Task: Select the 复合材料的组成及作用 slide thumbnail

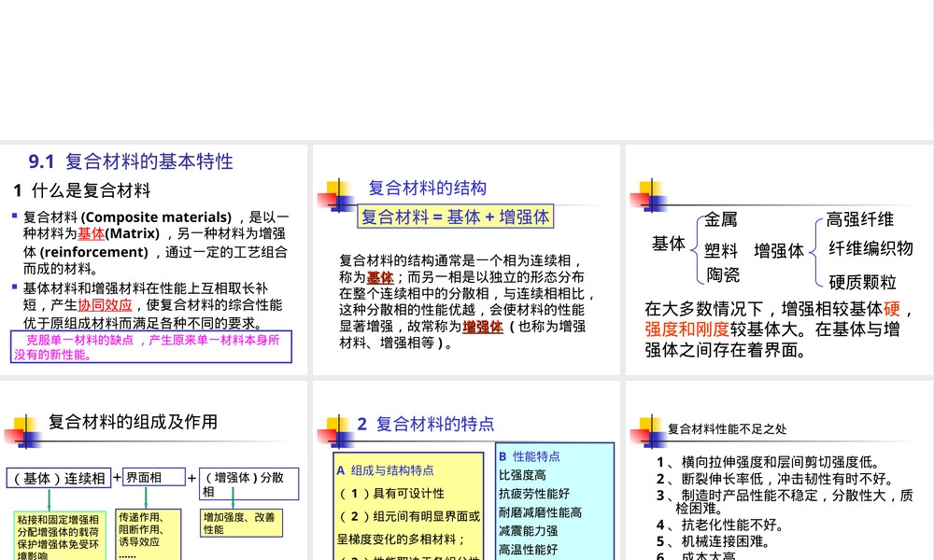Action: [x=153, y=470]
